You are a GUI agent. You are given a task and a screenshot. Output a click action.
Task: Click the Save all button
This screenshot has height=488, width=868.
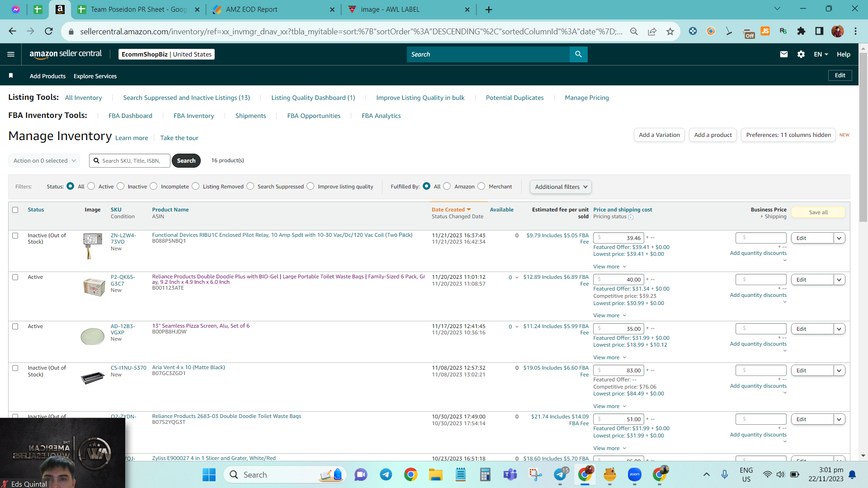click(x=818, y=212)
